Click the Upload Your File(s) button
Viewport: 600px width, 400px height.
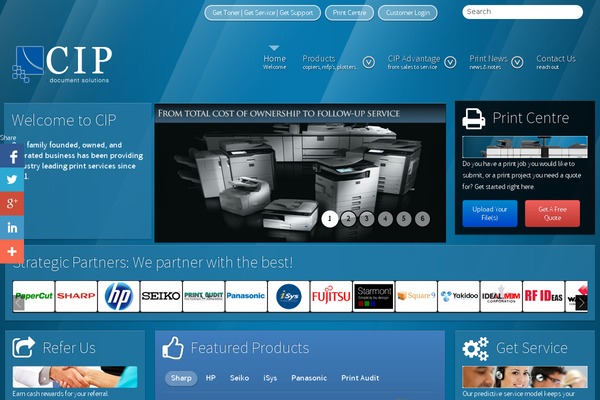[x=489, y=214]
